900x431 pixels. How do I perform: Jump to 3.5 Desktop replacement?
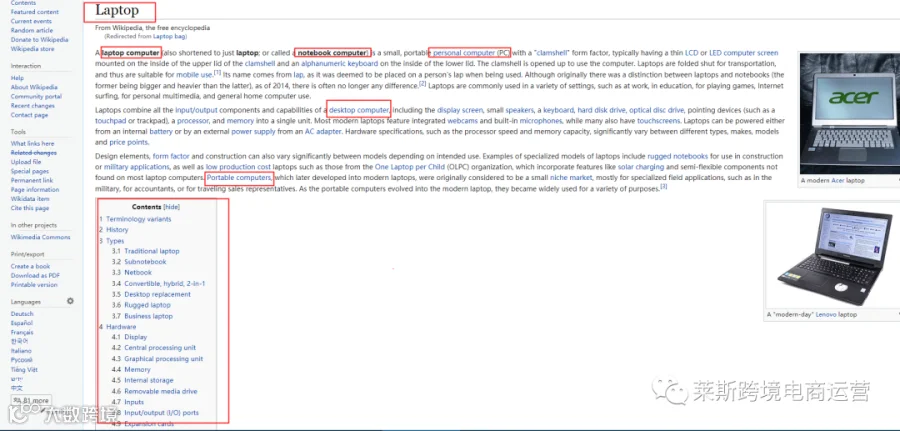click(152, 294)
